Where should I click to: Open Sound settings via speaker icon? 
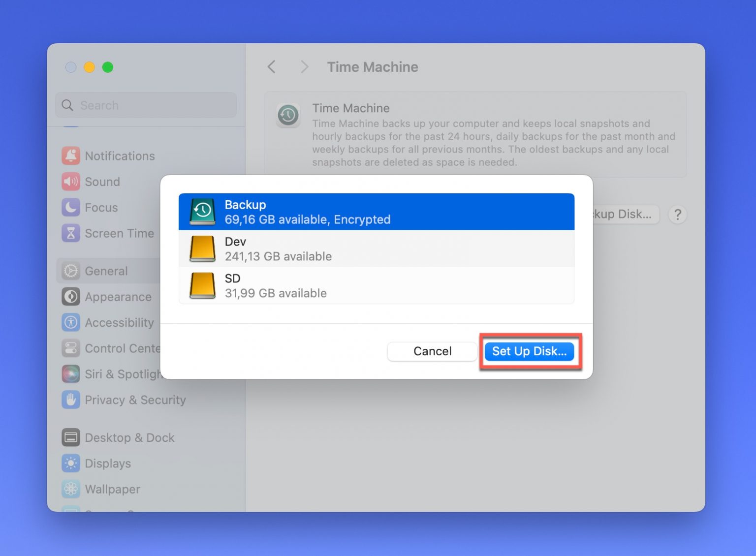[71, 182]
